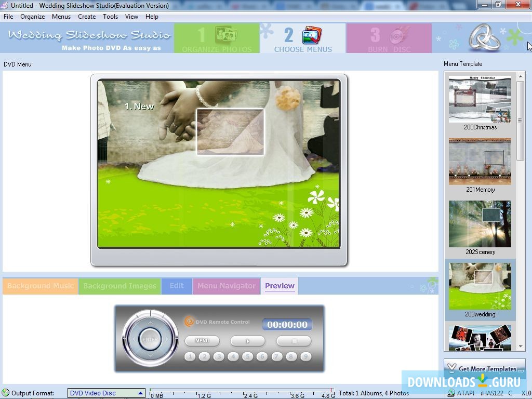Open the Create menu

coord(87,17)
